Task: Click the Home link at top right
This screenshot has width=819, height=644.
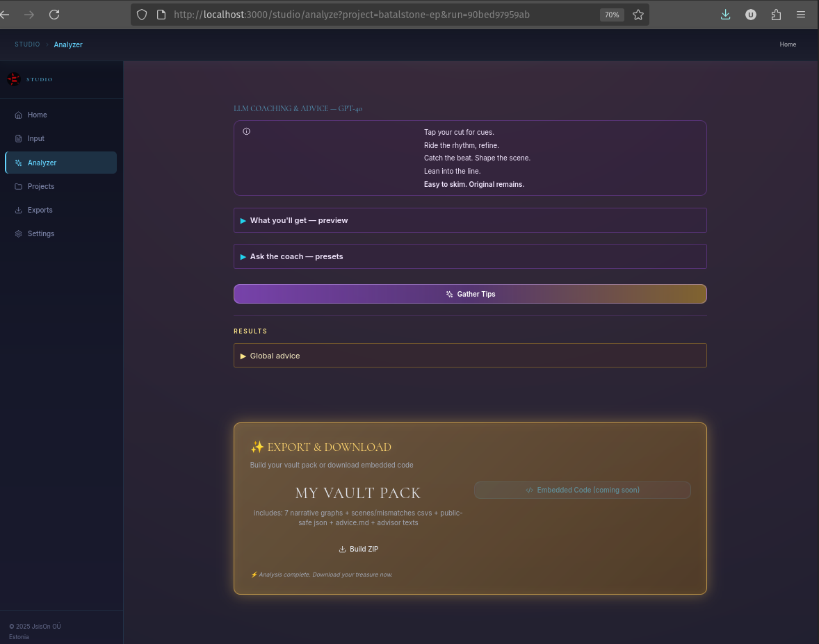Action: click(788, 44)
